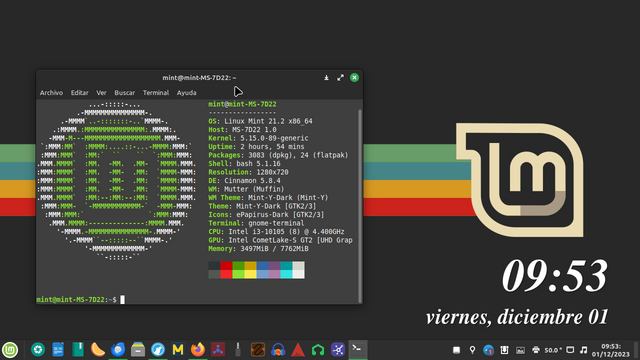Image resolution: width=640 pixels, height=360 pixels.
Task: Open the brown squiggle app launcher
Action: (x=258, y=350)
